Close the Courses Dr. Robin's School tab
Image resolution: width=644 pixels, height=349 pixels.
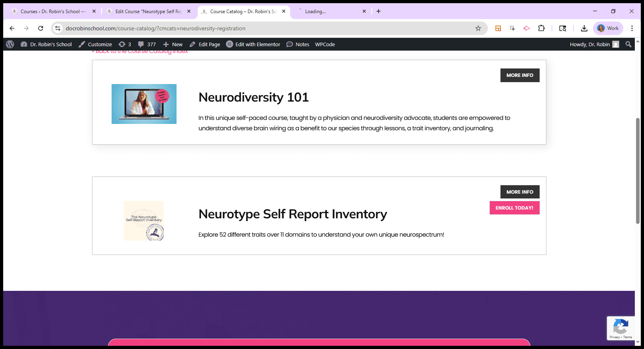(x=94, y=11)
